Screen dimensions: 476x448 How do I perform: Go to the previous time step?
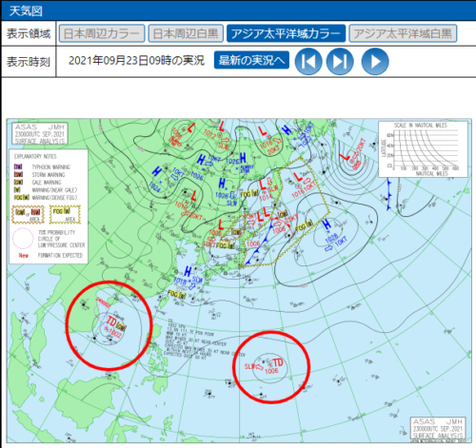pos(308,61)
